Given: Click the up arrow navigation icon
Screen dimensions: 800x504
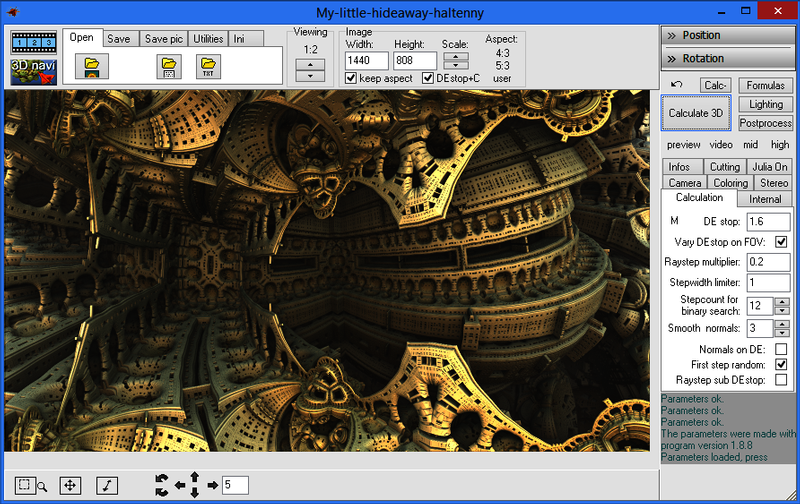Looking at the screenshot, I should pyautogui.click(x=194, y=477).
